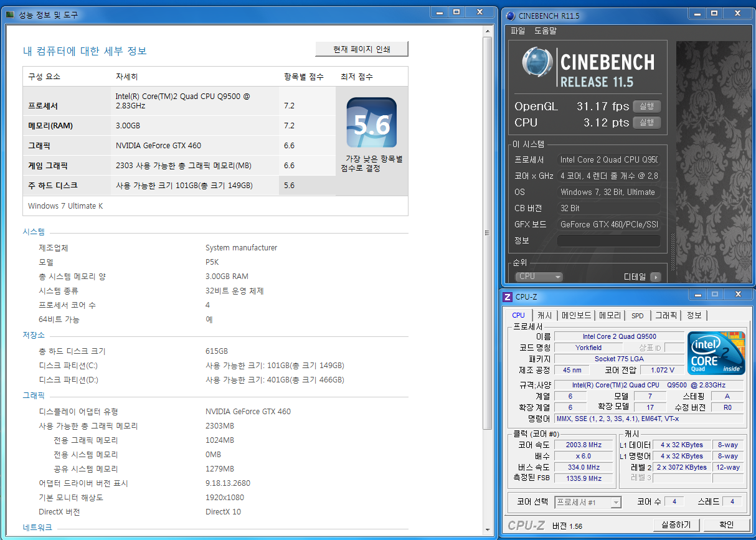Viewport: 756px width, 540px height.
Task: Click the performance info window vertical scrollbar
Action: [488, 233]
